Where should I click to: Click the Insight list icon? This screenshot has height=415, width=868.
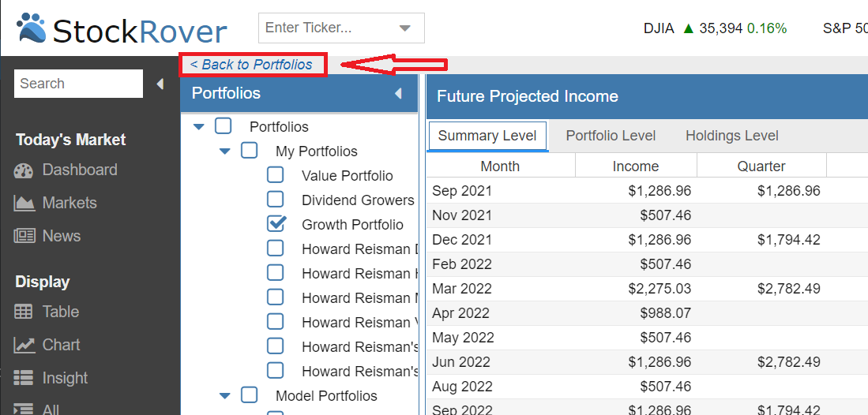tap(23, 378)
